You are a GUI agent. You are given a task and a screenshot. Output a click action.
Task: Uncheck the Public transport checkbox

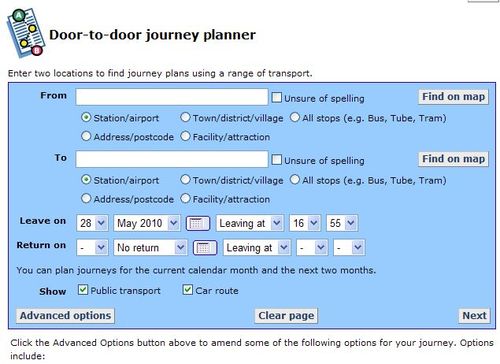click(83, 290)
